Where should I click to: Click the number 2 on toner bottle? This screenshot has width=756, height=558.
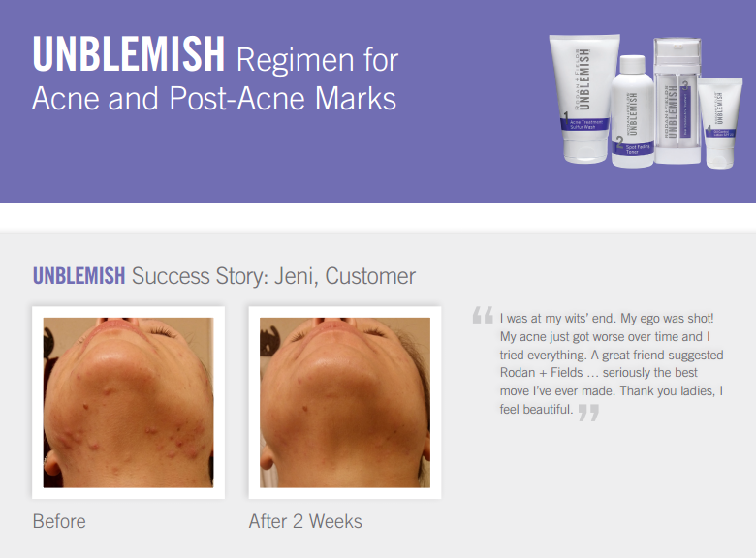point(620,142)
